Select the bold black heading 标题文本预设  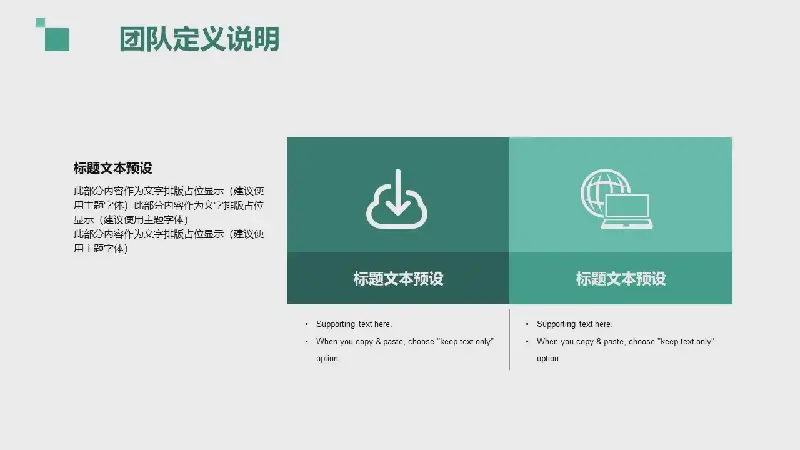113,168
